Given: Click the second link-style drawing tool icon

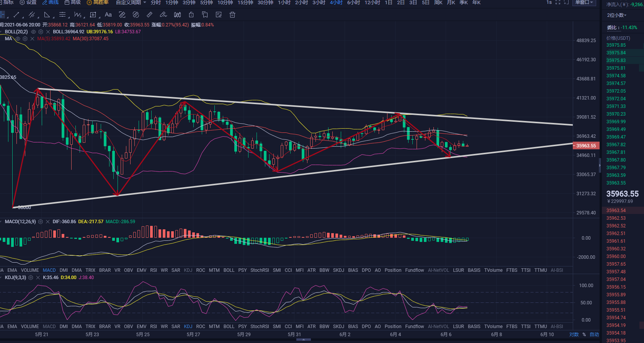Looking at the screenshot, I should point(136,15).
